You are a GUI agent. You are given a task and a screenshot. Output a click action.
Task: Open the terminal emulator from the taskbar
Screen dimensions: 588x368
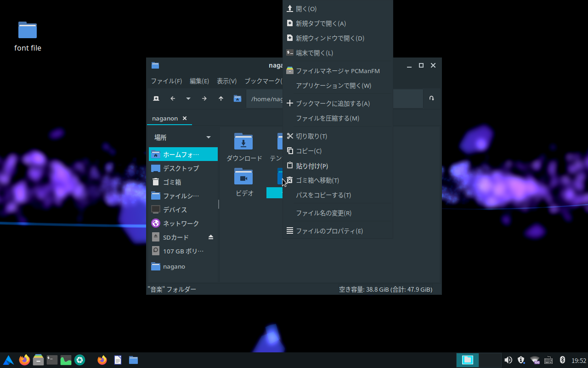(x=51, y=360)
